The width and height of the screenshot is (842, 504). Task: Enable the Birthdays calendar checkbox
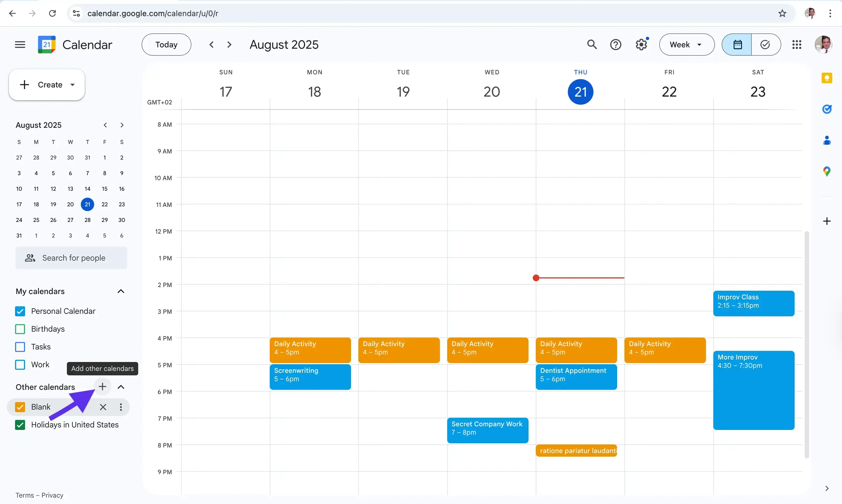[20, 329]
